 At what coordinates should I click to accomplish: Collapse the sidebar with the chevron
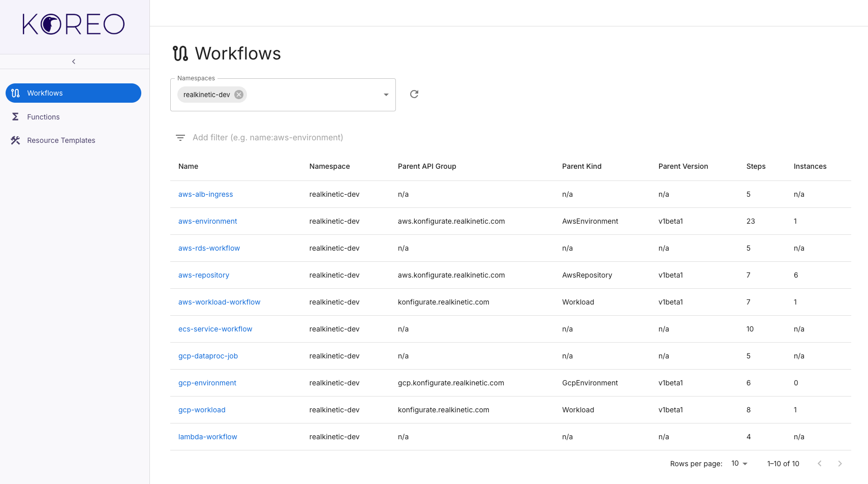click(73, 61)
